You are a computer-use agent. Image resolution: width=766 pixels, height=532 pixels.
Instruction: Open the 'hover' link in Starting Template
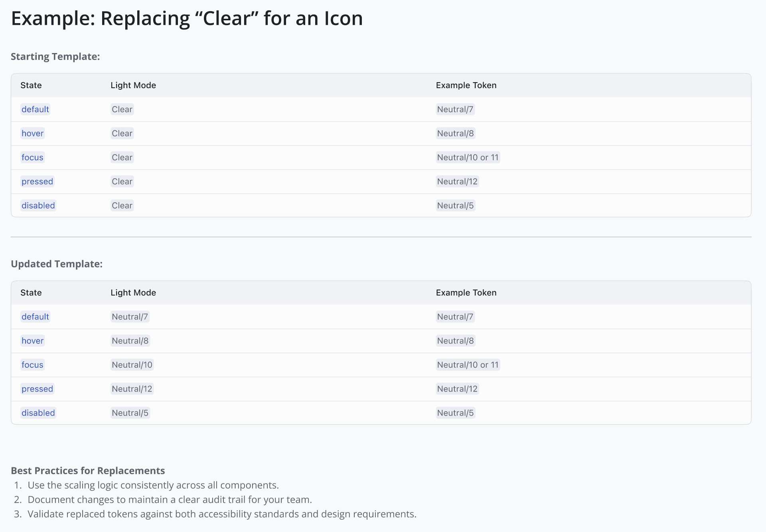[x=32, y=133]
